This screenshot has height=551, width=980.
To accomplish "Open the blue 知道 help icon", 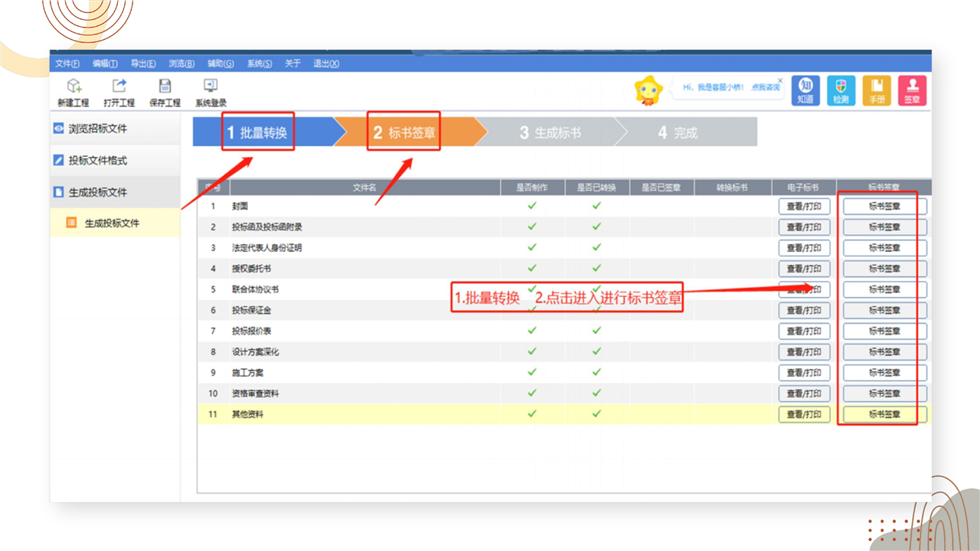I will [805, 90].
